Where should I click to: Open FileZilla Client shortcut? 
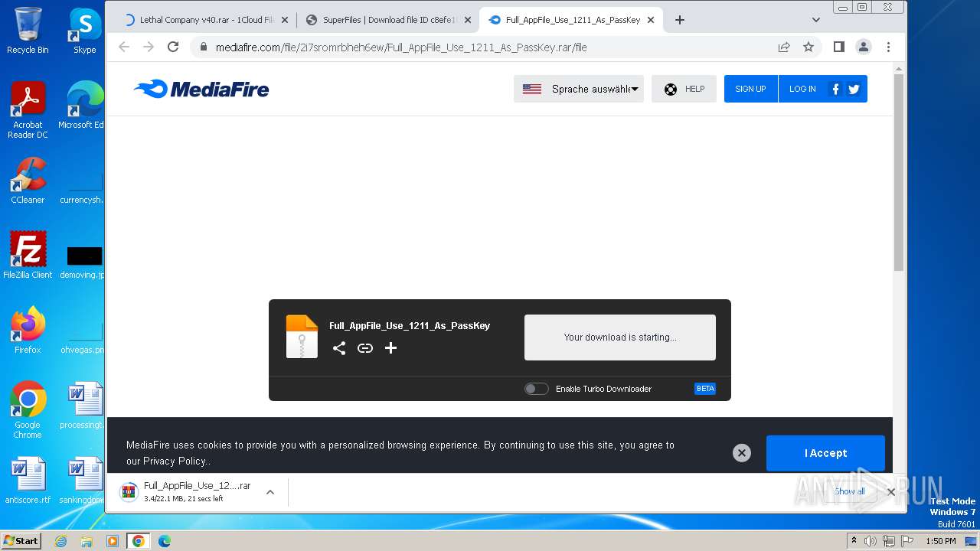click(x=28, y=256)
